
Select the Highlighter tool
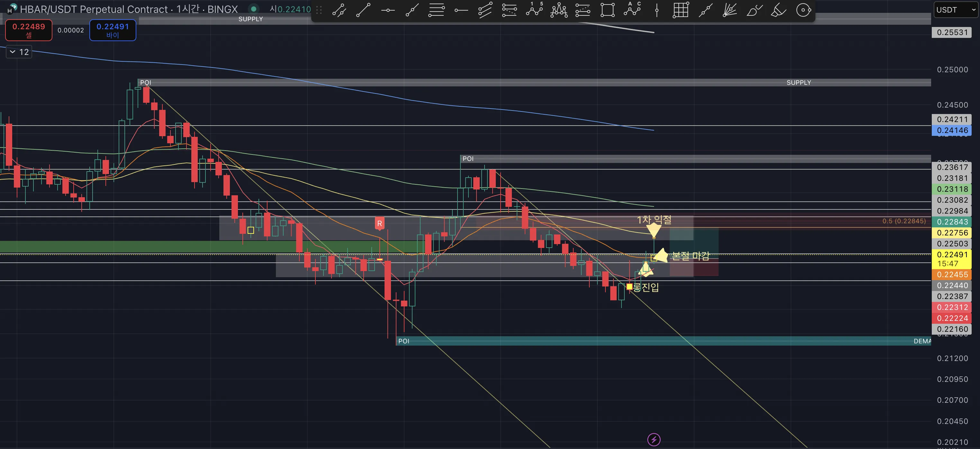tap(778, 10)
